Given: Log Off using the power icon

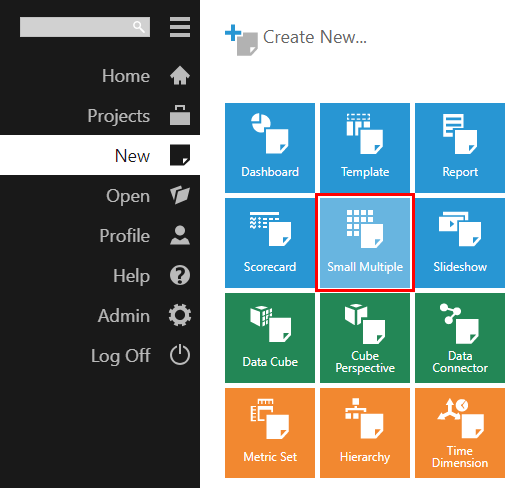Looking at the screenshot, I should click(180, 355).
